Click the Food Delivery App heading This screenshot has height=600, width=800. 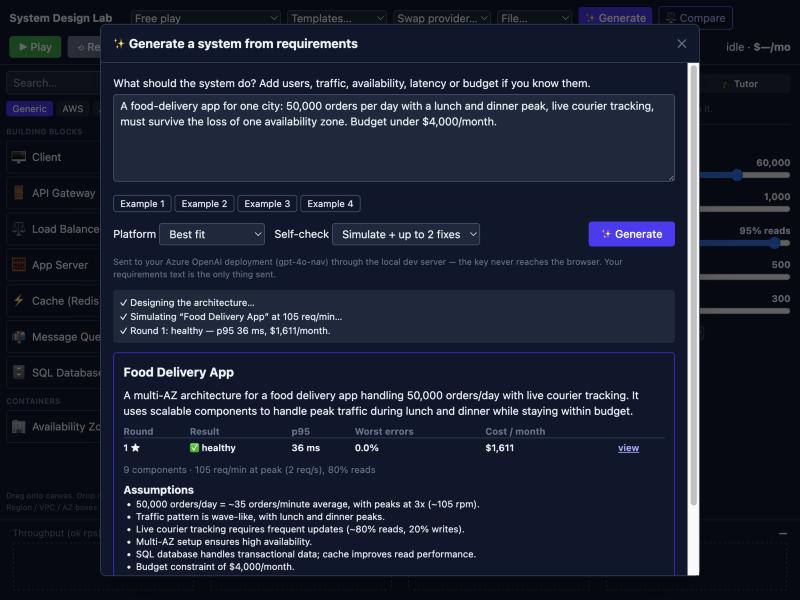pyautogui.click(x=179, y=372)
